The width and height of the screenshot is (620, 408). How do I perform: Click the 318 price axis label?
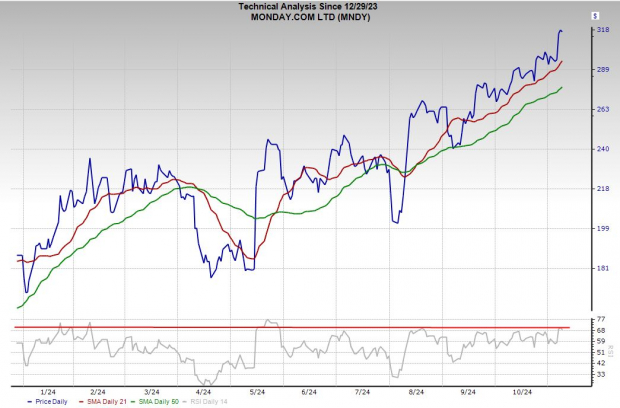(x=603, y=30)
